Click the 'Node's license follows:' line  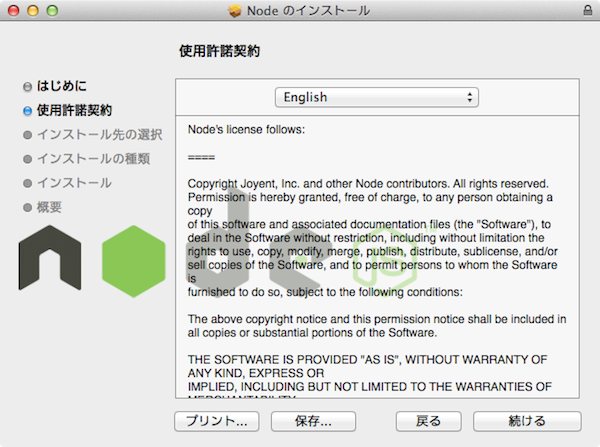(246, 130)
